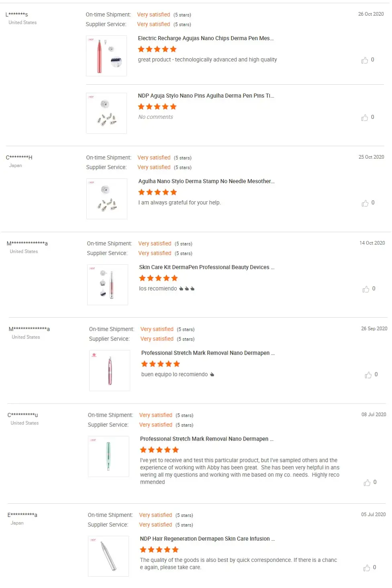Viewport: 392px width, 588px height.
Task: Open Skin Care Kit DermaPen Professional product
Action: pos(206,267)
